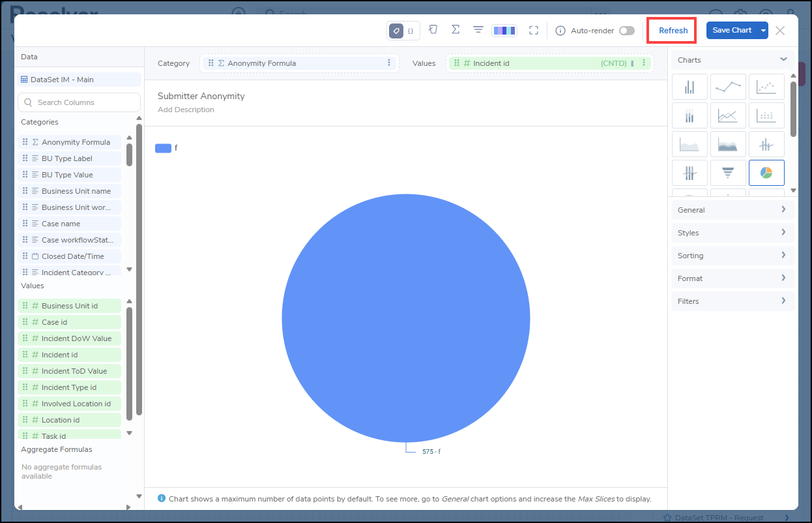Toggle the Auto-render switch
Screen dimensions: 812x523
(x=627, y=31)
